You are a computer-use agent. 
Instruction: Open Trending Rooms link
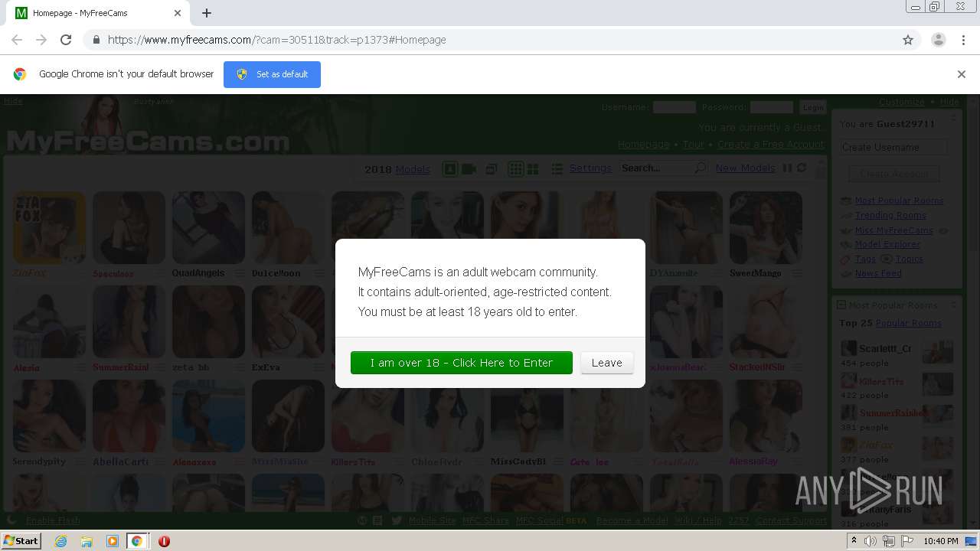[890, 215]
